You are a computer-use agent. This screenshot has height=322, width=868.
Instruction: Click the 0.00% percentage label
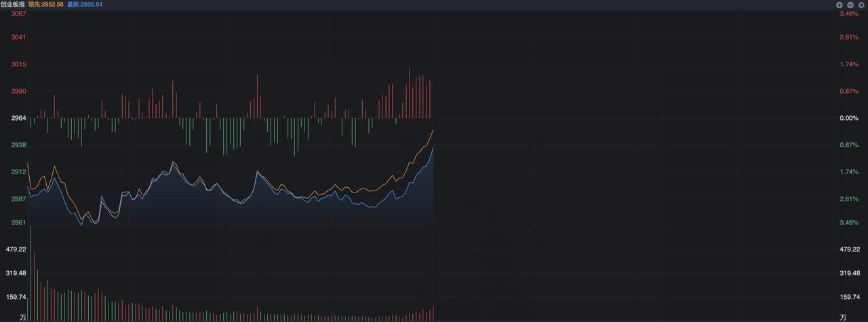849,118
